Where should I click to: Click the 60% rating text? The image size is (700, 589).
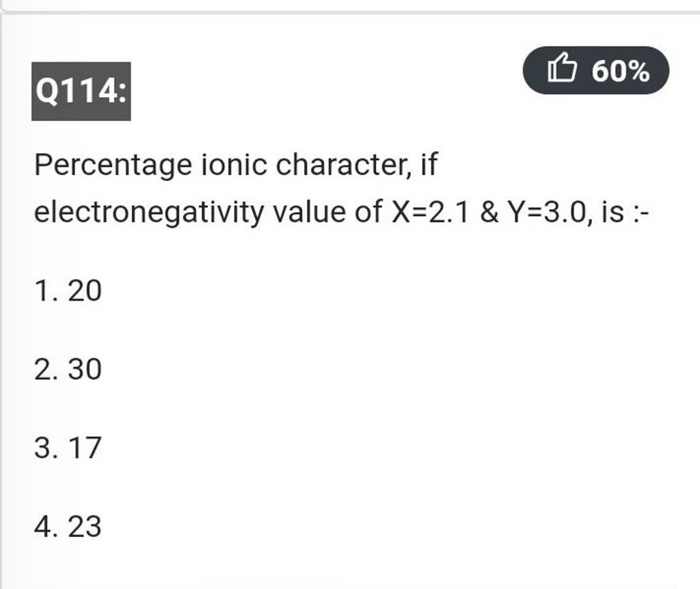[x=621, y=71]
